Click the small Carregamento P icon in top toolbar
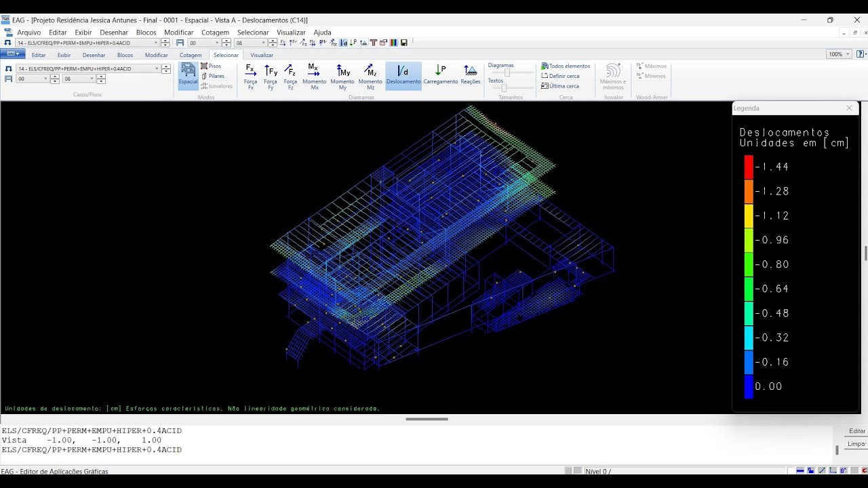868x488 pixels. [353, 43]
